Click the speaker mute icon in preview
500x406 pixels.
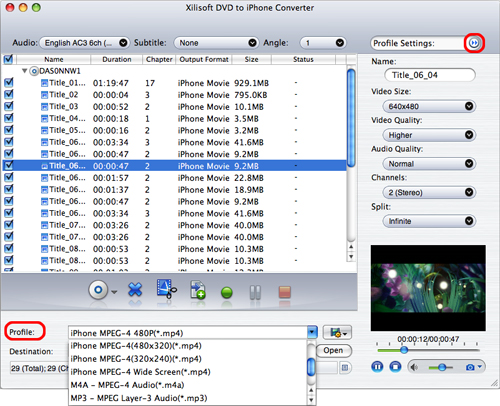point(414,367)
